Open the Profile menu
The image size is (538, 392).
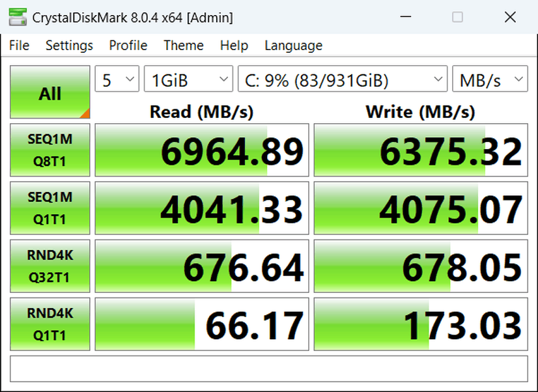(128, 46)
